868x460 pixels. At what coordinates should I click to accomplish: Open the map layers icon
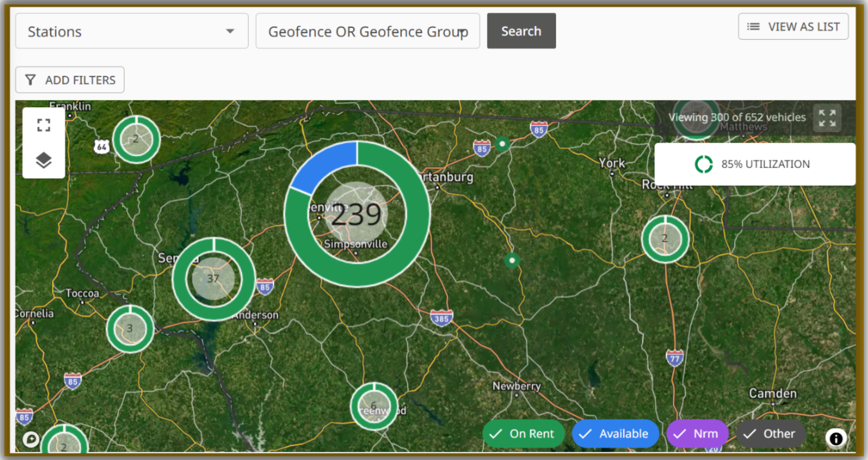pyautogui.click(x=44, y=160)
